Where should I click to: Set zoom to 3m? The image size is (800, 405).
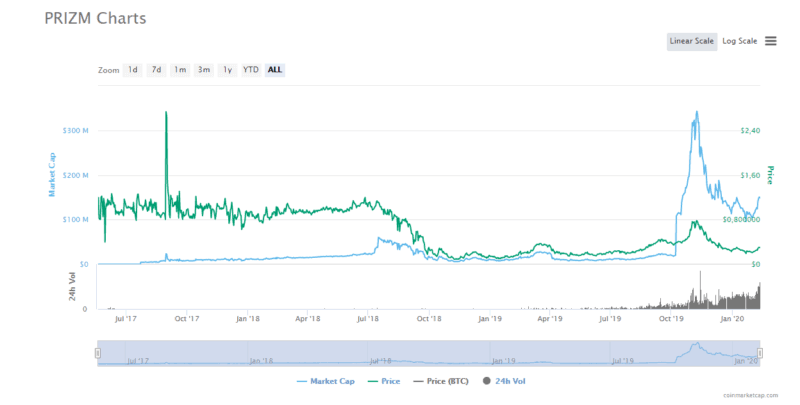point(204,70)
